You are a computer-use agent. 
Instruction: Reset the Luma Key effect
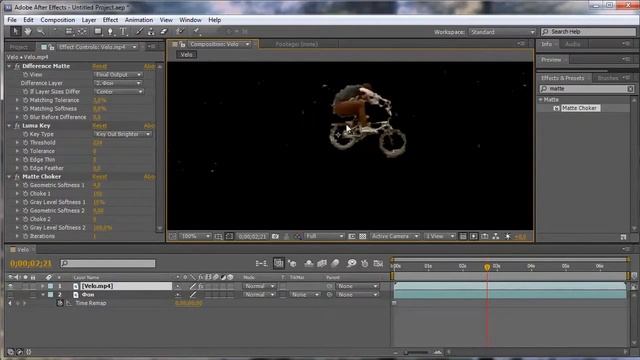pyautogui.click(x=99, y=126)
